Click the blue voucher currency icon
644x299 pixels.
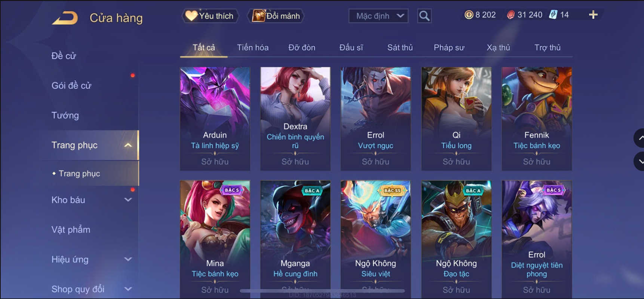(553, 15)
